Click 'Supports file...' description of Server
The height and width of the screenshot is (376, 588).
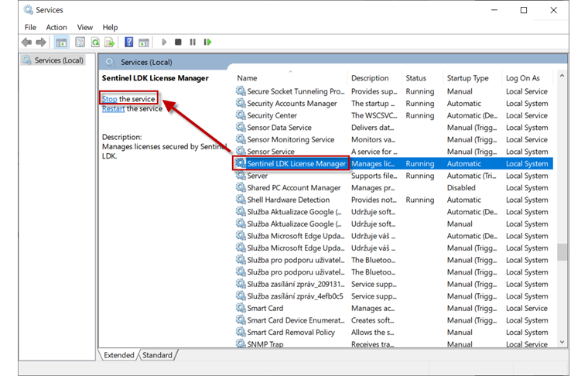pyautogui.click(x=374, y=176)
